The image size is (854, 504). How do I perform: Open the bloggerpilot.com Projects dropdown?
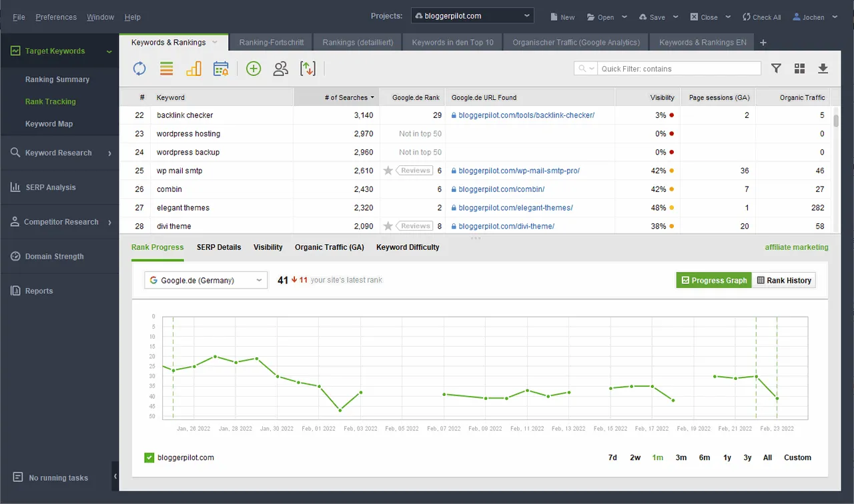[x=472, y=16]
